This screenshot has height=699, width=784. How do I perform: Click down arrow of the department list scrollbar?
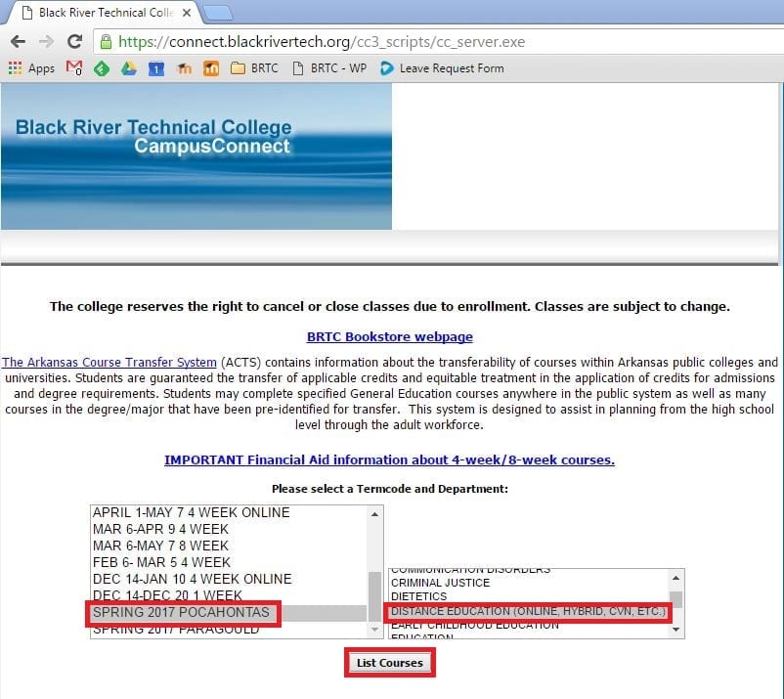(x=676, y=630)
